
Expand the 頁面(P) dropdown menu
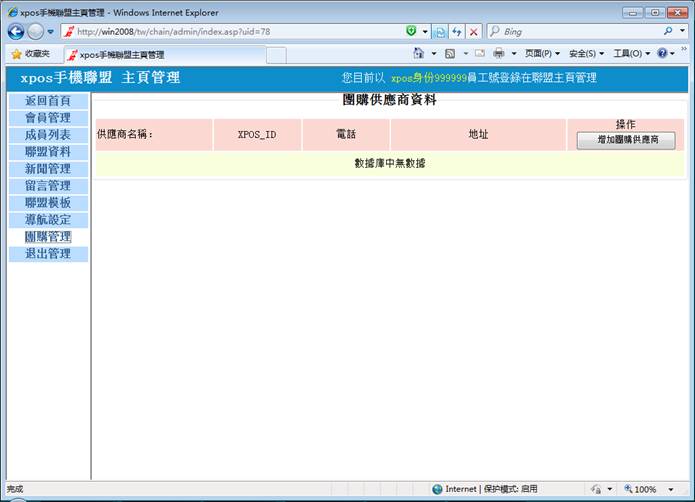click(x=542, y=54)
